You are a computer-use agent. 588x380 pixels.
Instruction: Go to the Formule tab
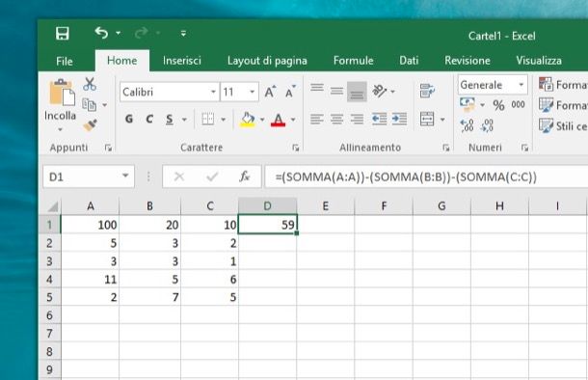pyautogui.click(x=353, y=61)
